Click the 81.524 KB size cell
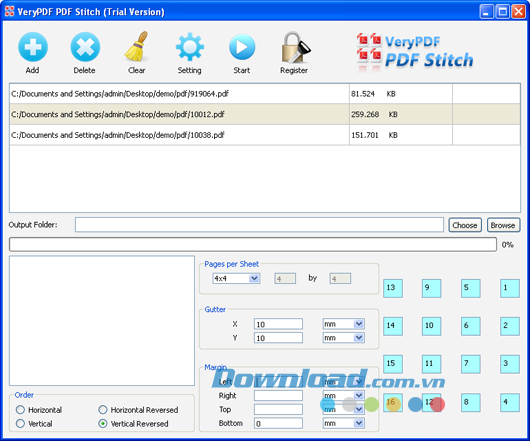The image size is (530, 441). point(401,94)
